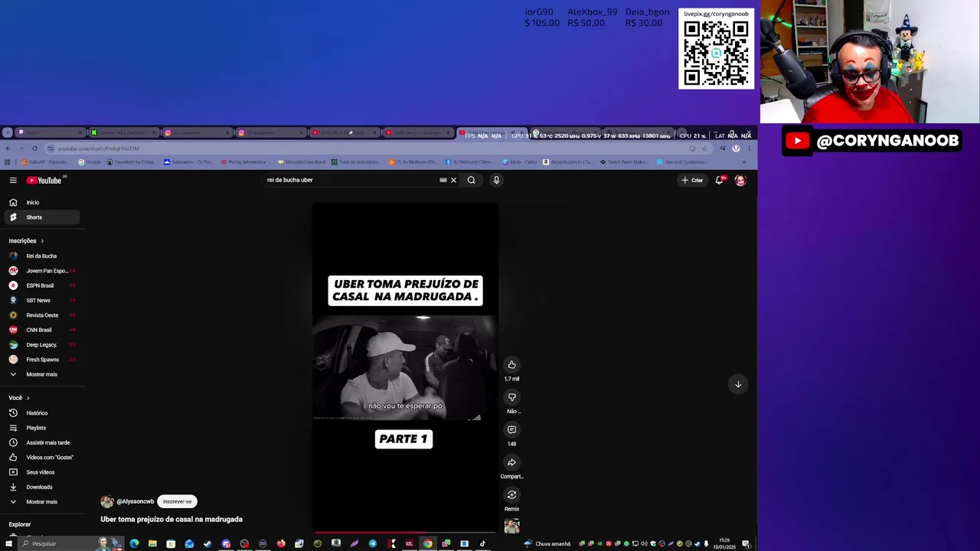This screenshot has height=551, width=980.
Task: Expand the Você section chevron
Action: point(28,398)
